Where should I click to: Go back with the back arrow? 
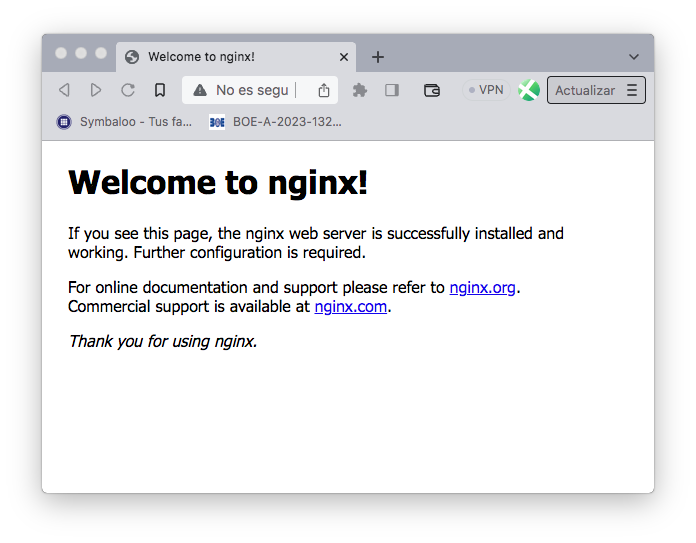coord(64,90)
